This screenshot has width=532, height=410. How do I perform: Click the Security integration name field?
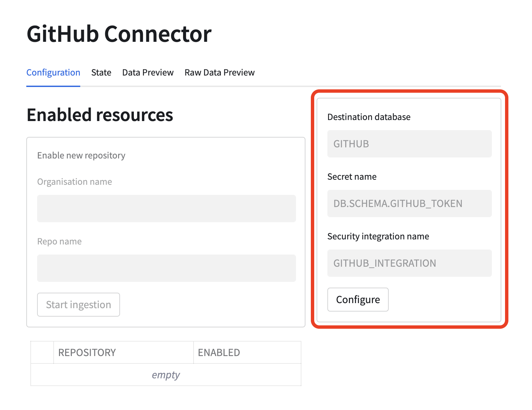click(x=410, y=263)
